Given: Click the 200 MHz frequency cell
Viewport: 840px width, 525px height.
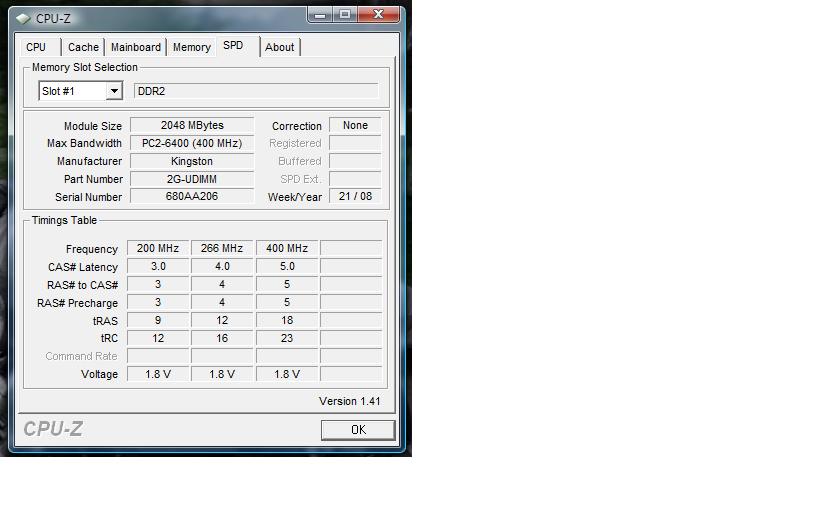Looking at the screenshot, I should click(158, 249).
